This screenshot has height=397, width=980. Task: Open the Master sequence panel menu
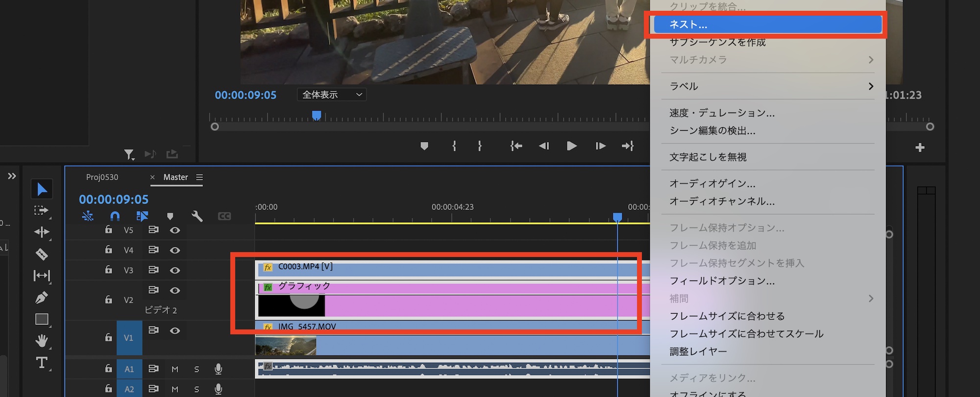199,177
